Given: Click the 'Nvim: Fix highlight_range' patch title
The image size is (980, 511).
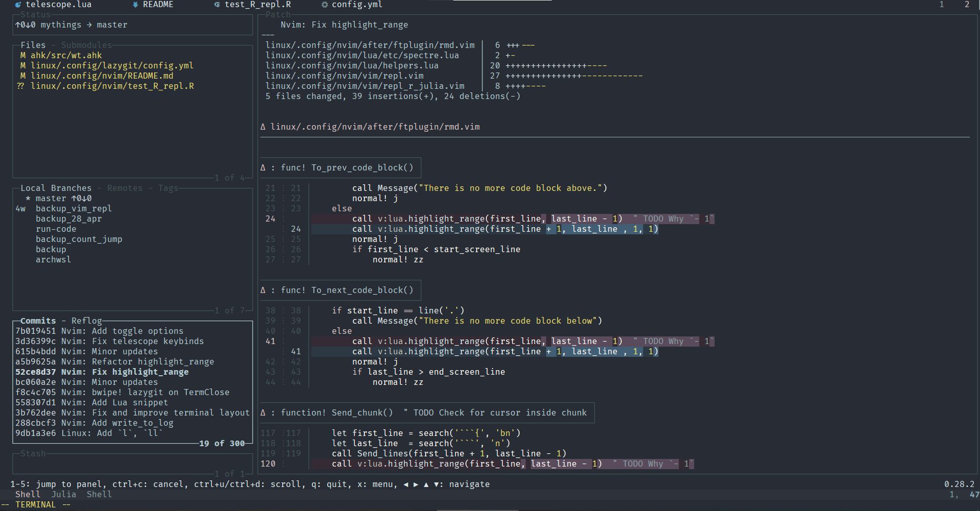Looking at the screenshot, I should [345, 25].
